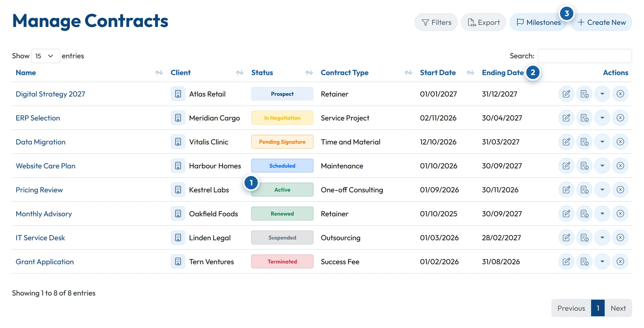Remove the Monthly Advisory contract with x icon

pos(620,214)
